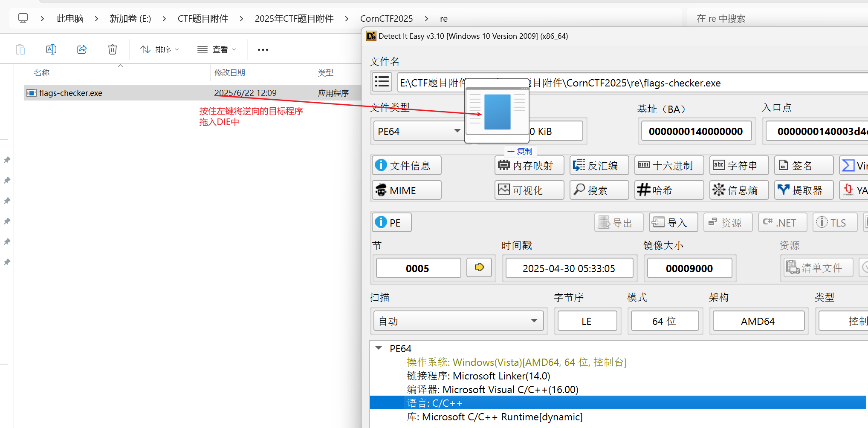Open the 哈希 hash tool
The image size is (868, 428).
669,190
